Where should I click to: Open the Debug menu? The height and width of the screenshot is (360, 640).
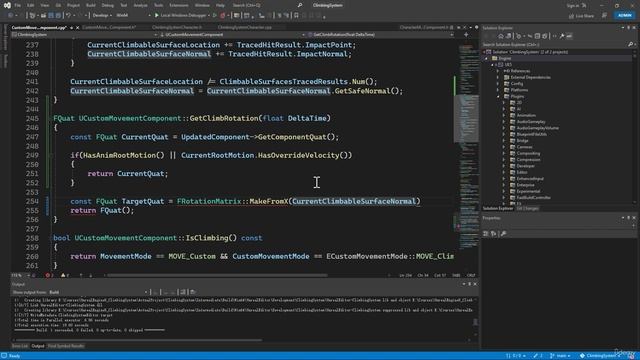[x=107, y=5]
